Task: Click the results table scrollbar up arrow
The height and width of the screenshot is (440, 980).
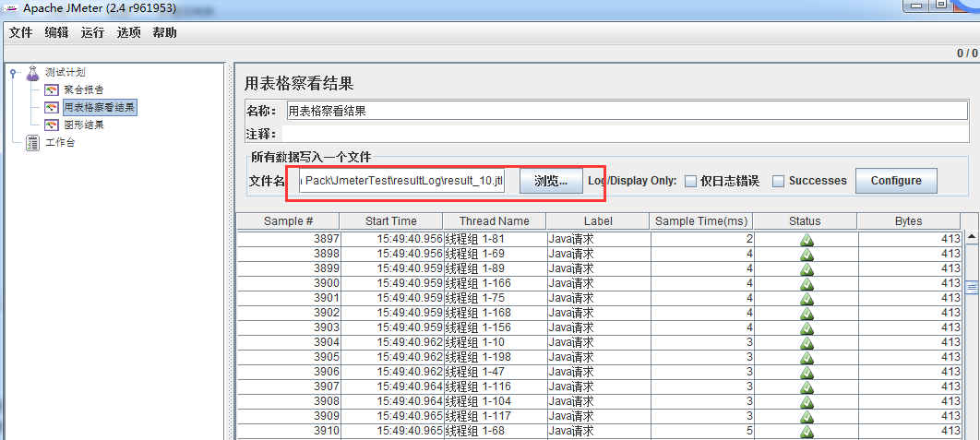Action: (x=972, y=237)
